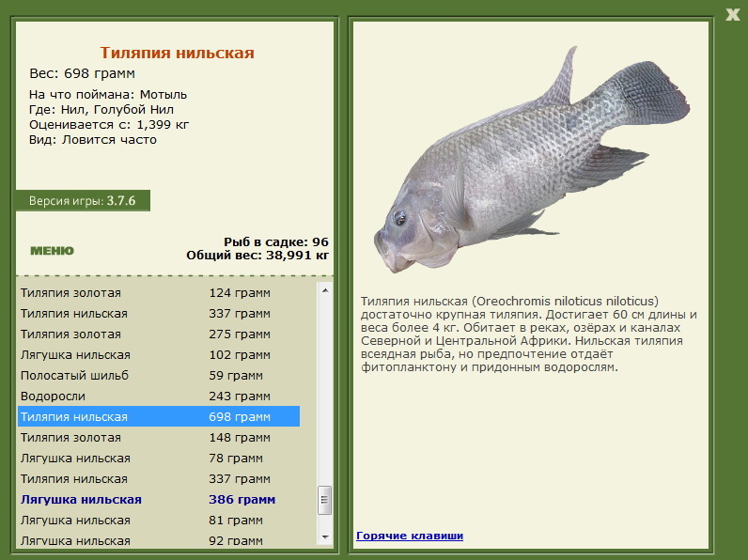Click Рыб в садке: 96 text
Image resolution: width=748 pixels, height=560 pixels.
276,241
